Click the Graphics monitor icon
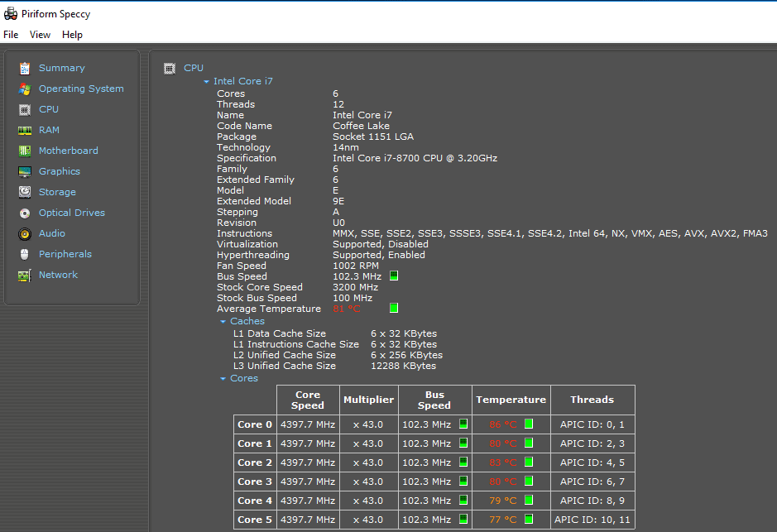Image resolution: width=777 pixels, height=532 pixels. (x=25, y=172)
